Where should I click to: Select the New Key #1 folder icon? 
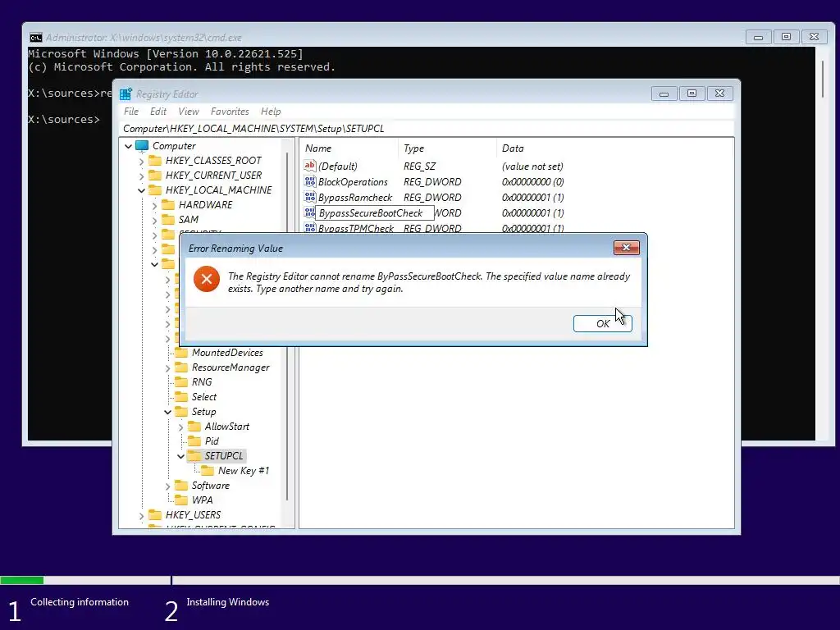tap(208, 470)
